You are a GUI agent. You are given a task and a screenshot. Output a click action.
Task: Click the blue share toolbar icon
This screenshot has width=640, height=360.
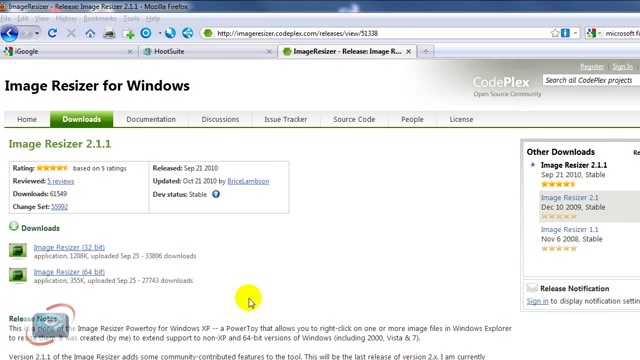[x=187, y=33]
